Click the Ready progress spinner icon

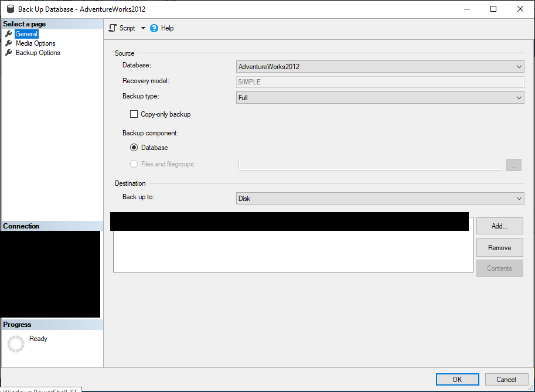[16, 343]
